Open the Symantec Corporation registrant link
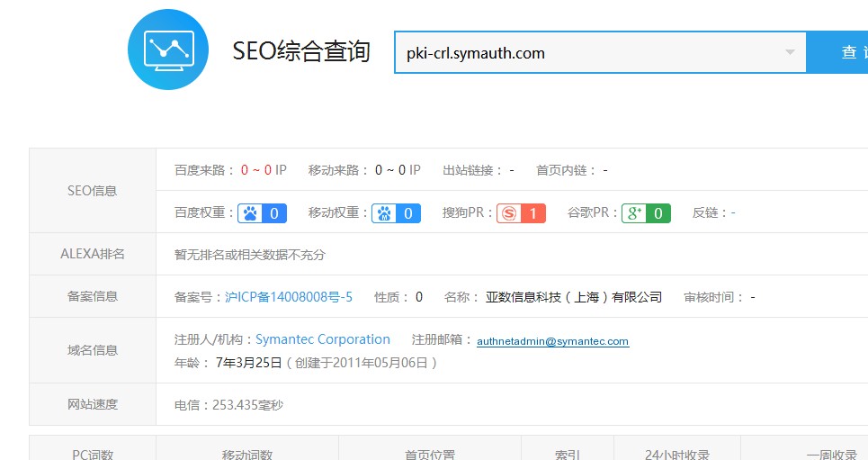 pos(323,339)
